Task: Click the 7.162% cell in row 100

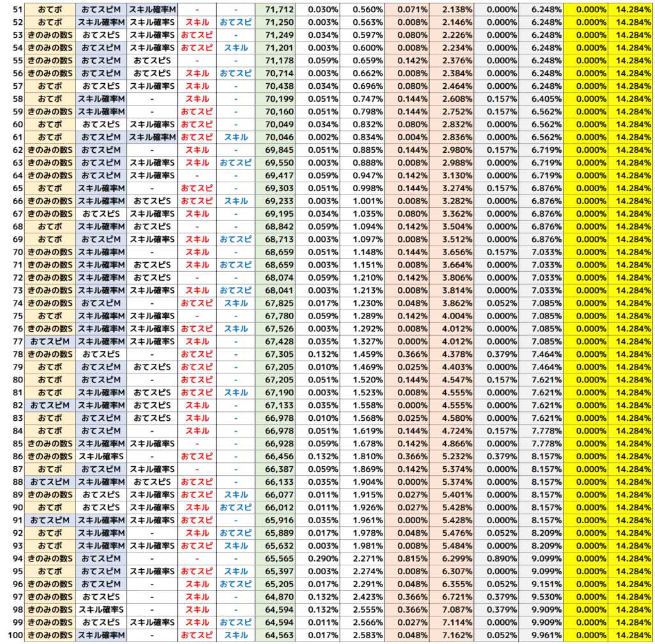Action: (452, 636)
